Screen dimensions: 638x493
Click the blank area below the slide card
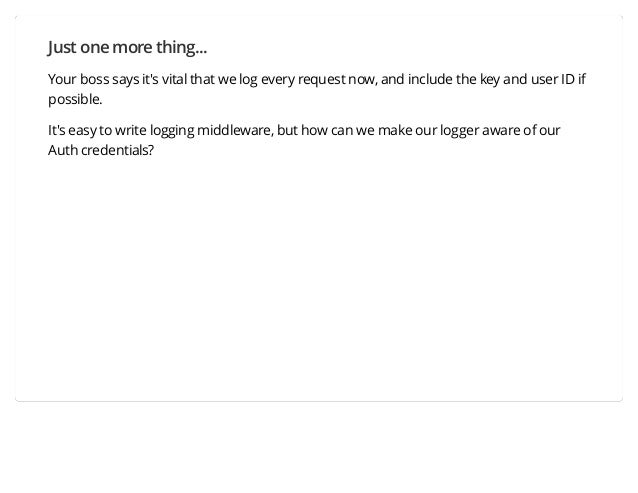[x=319, y=447]
